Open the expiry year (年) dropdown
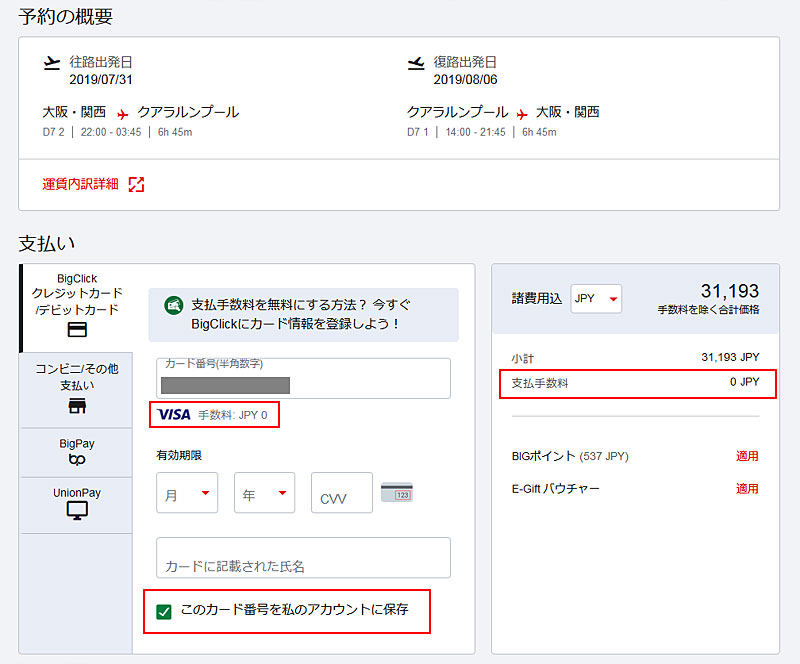 pyautogui.click(x=264, y=493)
